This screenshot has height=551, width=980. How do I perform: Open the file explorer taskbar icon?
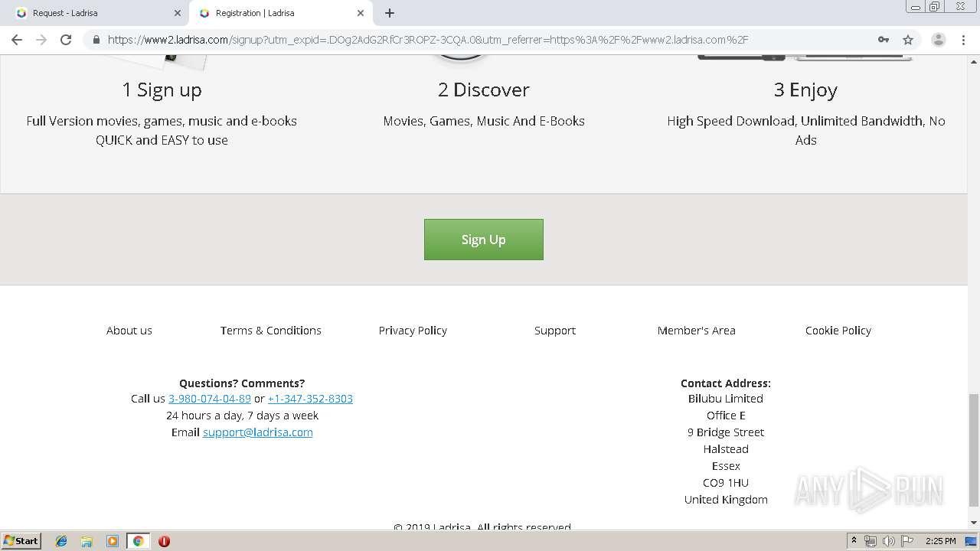87,541
